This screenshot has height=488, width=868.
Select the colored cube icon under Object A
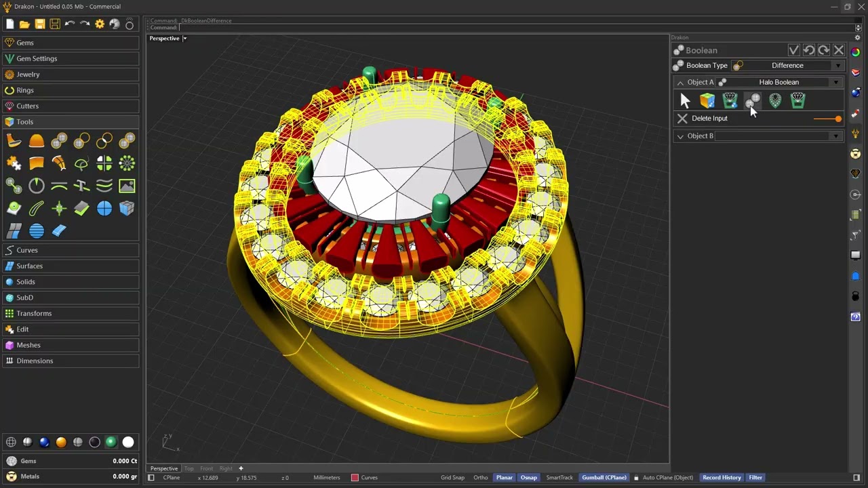(707, 101)
